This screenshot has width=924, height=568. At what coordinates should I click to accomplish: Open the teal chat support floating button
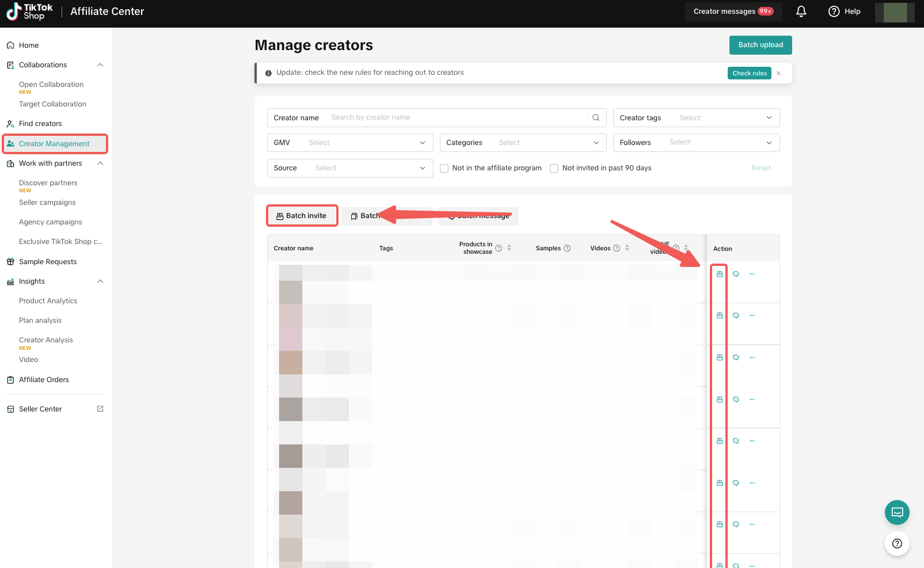(x=897, y=512)
